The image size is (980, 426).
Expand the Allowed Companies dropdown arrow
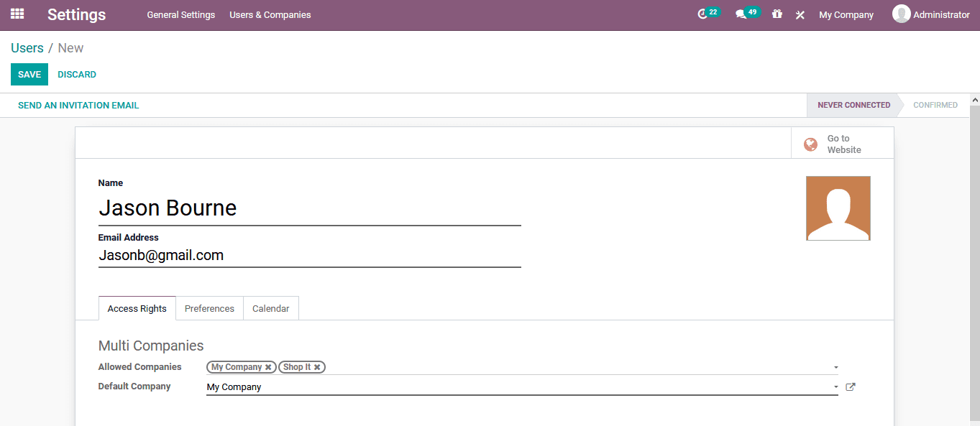click(x=835, y=368)
